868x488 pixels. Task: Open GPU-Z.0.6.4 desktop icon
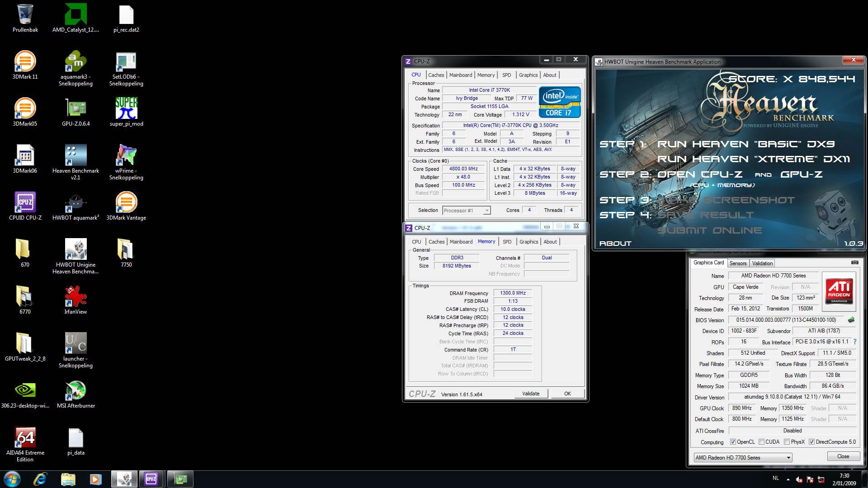coord(75,113)
